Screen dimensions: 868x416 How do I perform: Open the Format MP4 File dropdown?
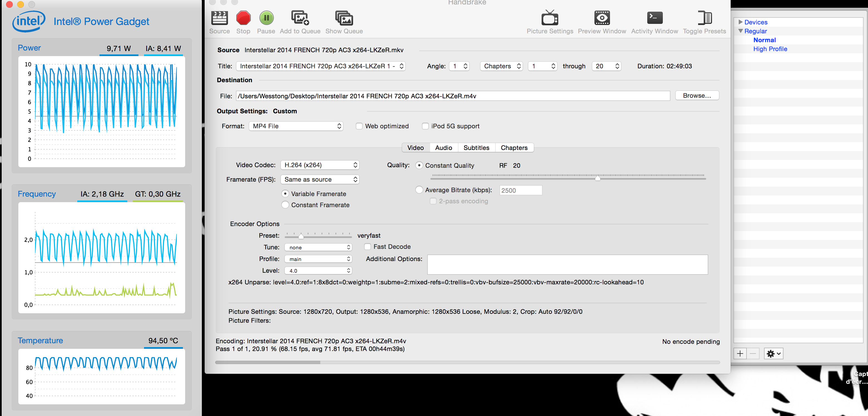(296, 126)
